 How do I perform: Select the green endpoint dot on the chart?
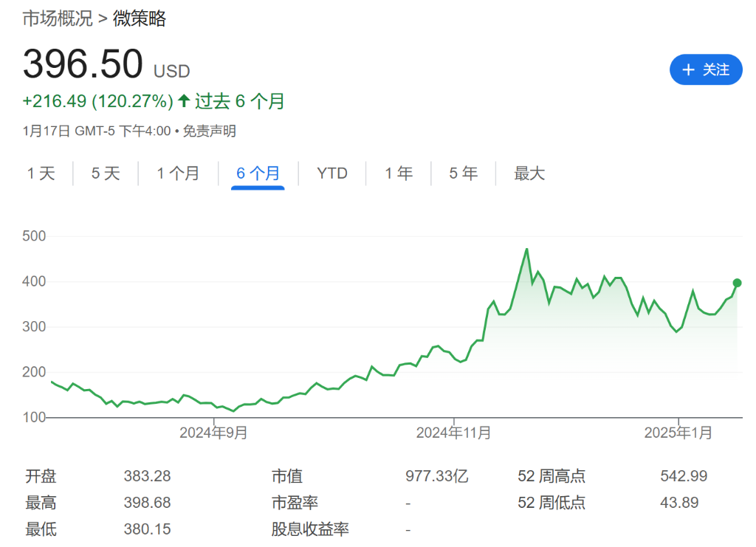[x=736, y=283]
